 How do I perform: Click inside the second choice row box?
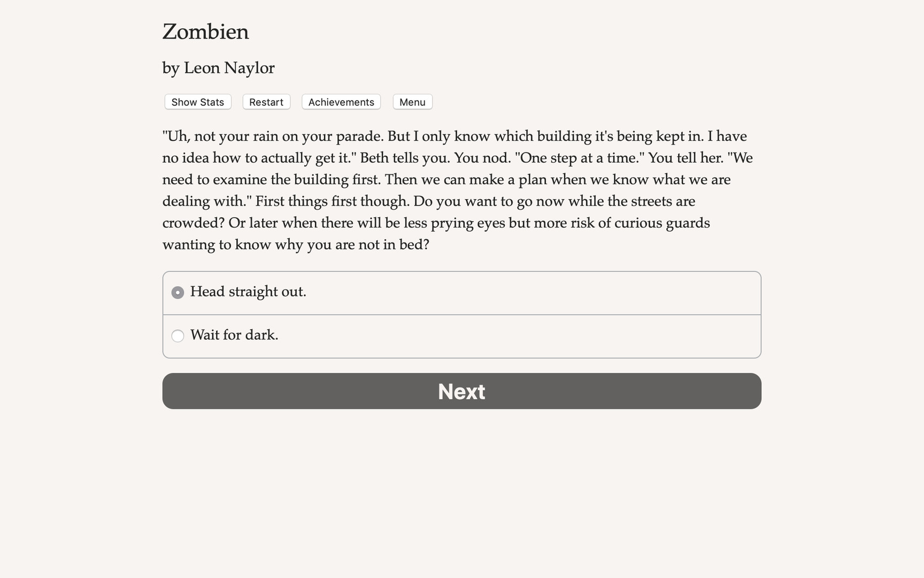pos(481,336)
